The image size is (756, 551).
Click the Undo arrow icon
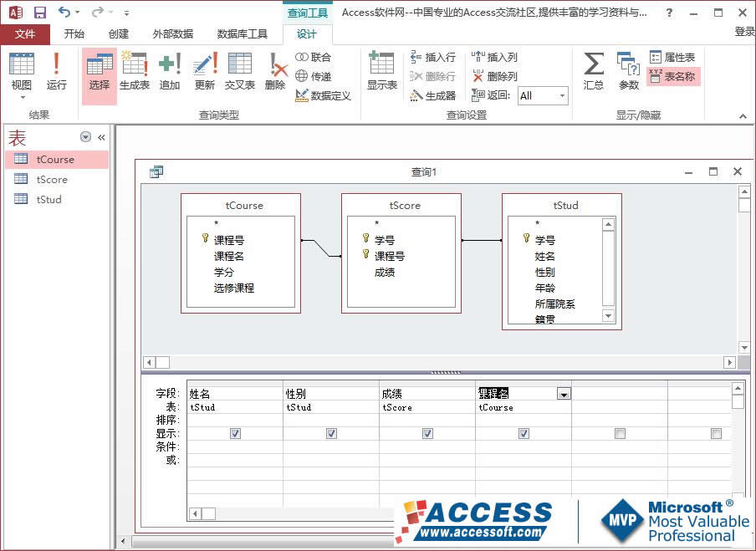[x=64, y=12]
